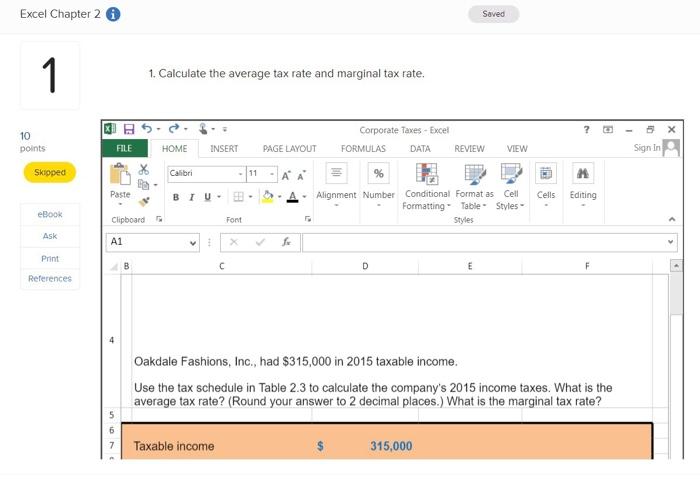The image size is (700, 480).
Task: Switch to the PAGE LAYOUT tab
Action: coord(289,149)
